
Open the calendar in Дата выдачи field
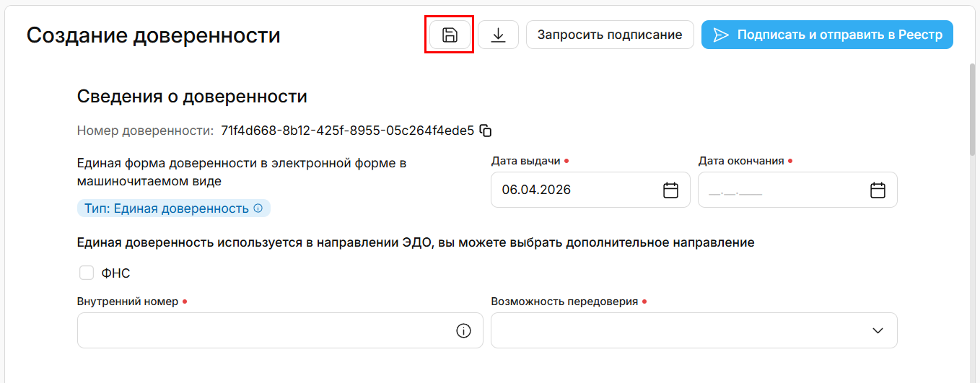[670, 190]
